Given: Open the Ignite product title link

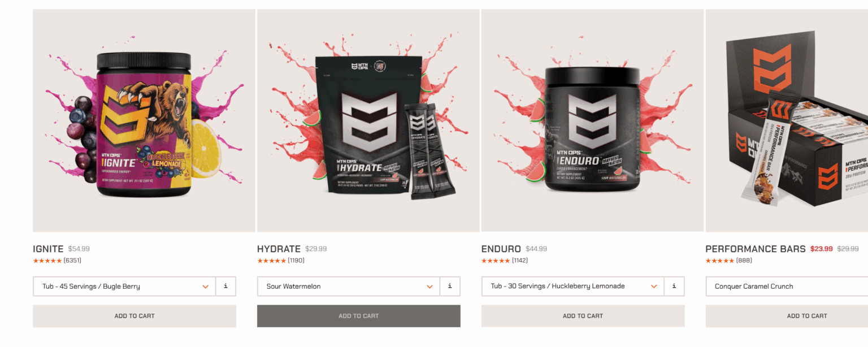Looking at the screenshot, I should pyautogui.click(x=48, y=249).
